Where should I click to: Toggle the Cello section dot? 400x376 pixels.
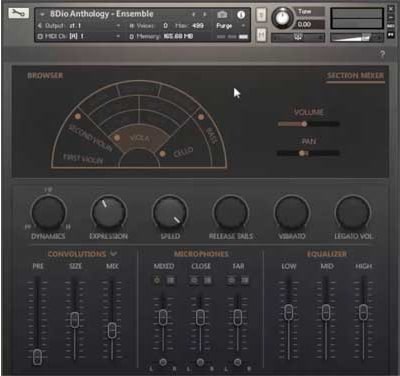162,154
